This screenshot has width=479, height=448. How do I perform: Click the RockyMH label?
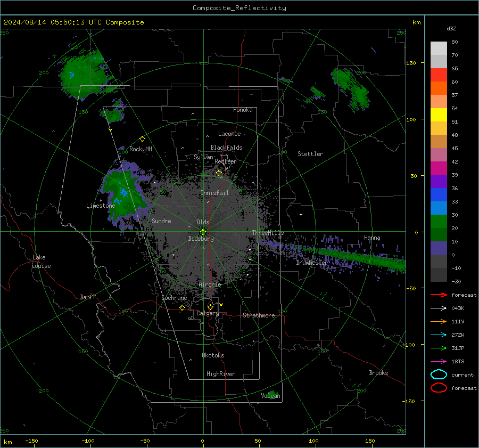141,149
